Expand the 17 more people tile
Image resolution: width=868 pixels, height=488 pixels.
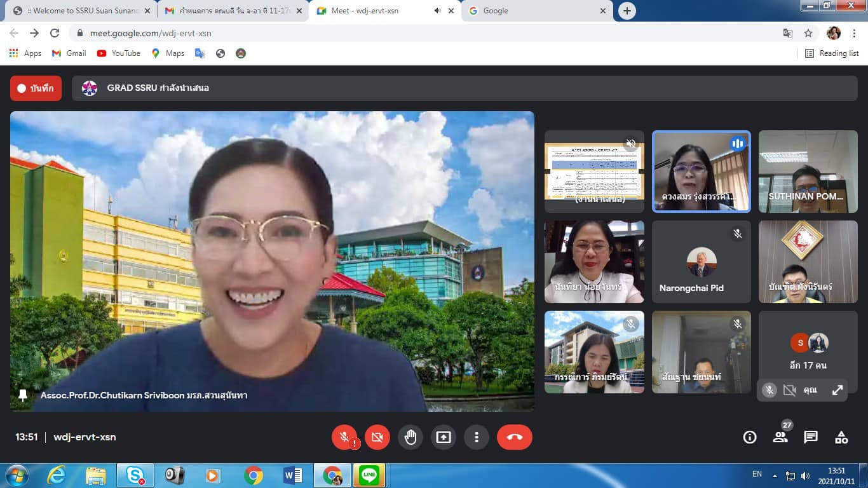(808, 352)
